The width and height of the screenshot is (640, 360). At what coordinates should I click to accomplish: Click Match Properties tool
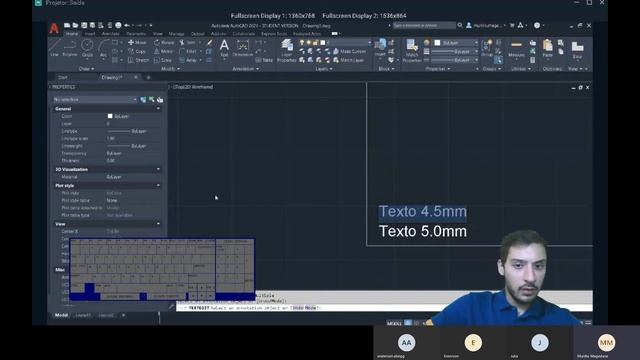[412, 51]
